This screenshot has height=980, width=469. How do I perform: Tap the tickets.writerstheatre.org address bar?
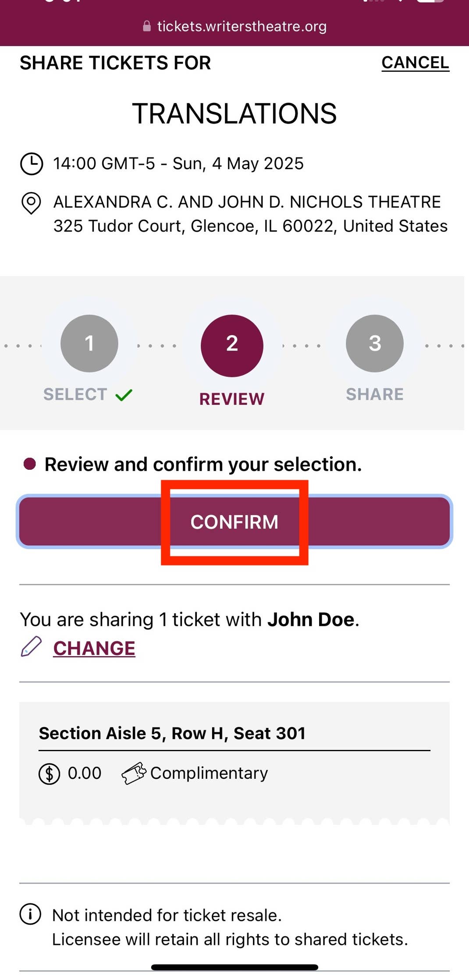(242, 26)
